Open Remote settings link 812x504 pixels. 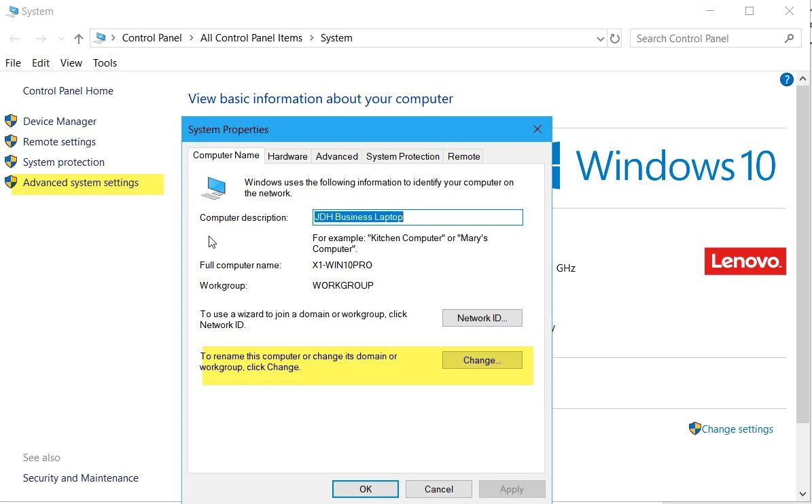click(59, 141)
